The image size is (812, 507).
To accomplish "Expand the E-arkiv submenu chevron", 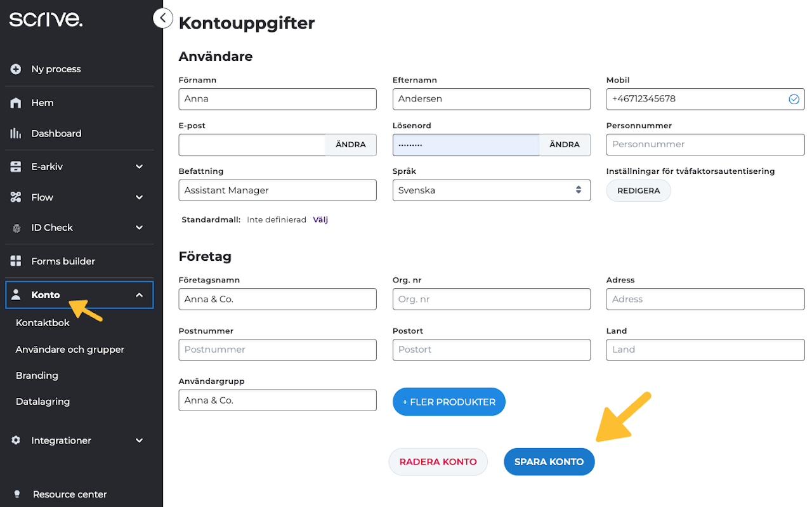I will click(x=140, y=167).
